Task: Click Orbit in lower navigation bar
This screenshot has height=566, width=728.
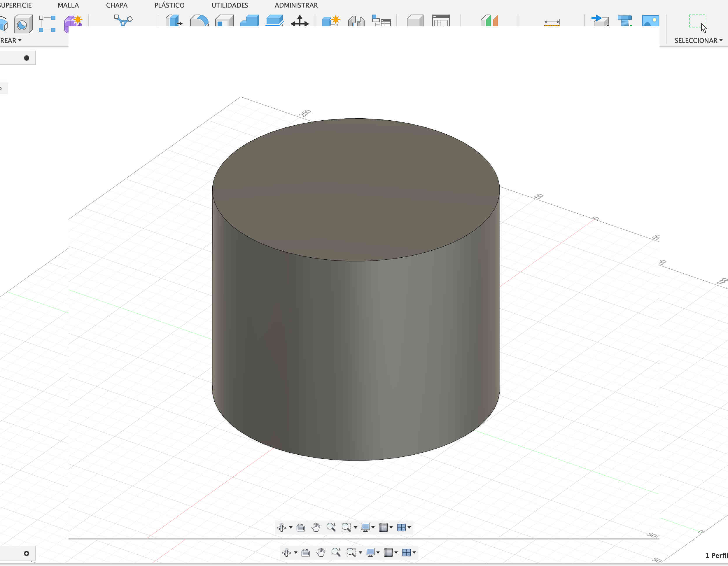Action: 287,552
